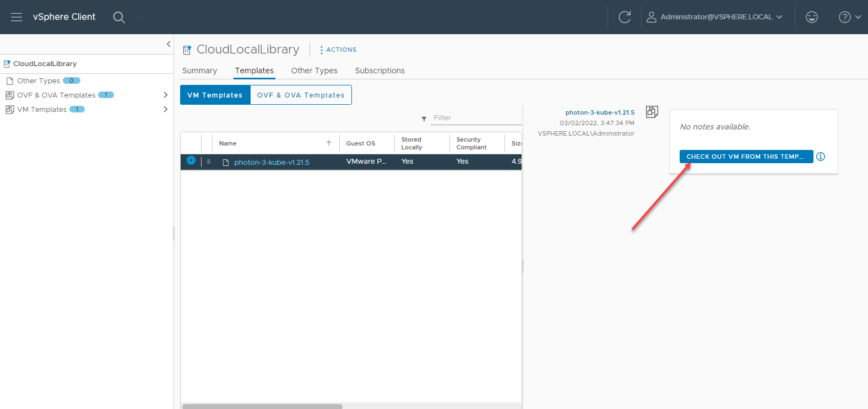Screen dimensions: 868x409
Task: Select the VM Templates toggle button
Action: tap(215, 95)
